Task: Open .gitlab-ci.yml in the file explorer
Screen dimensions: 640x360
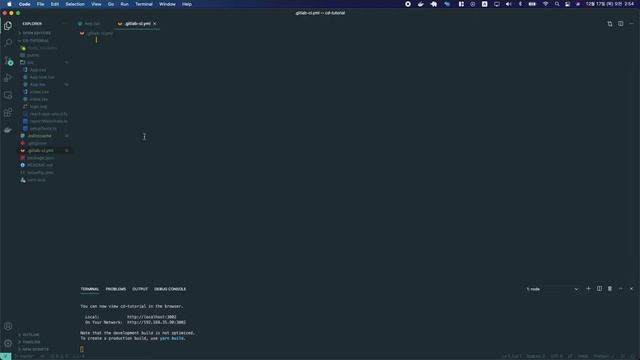Action: [x=40, y=151]
